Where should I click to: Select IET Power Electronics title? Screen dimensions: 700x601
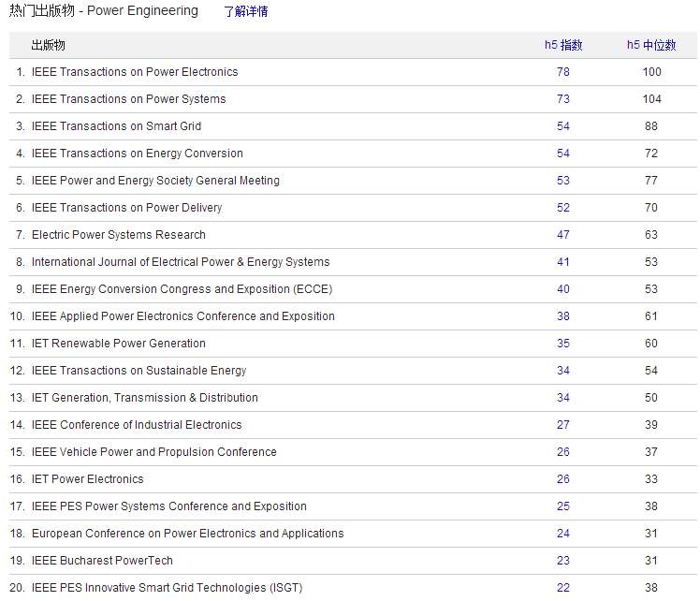tap(88, 479)
